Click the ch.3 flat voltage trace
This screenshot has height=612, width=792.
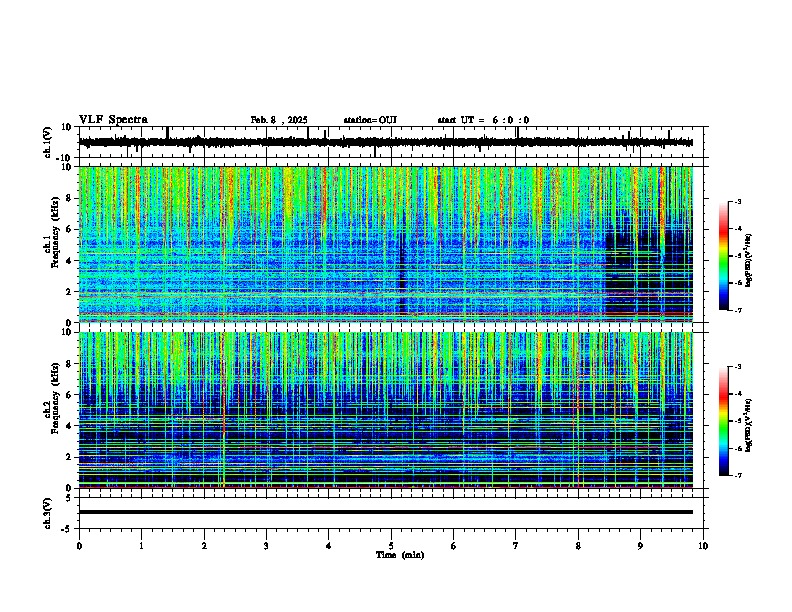[x=386, y=512]
